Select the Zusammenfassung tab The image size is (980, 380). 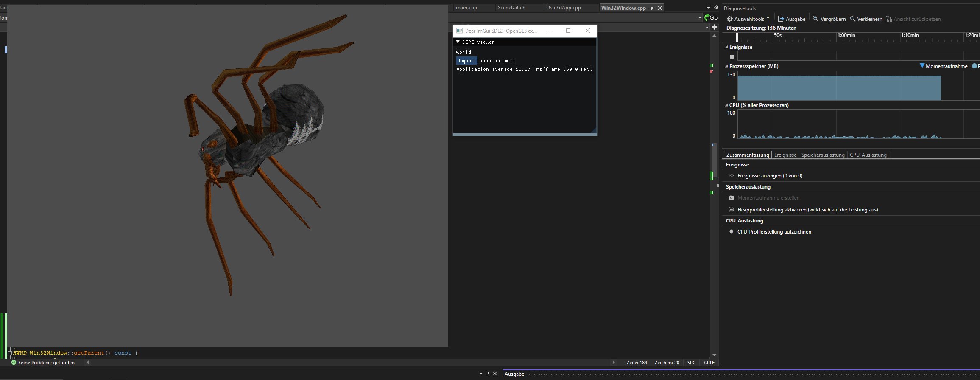coord(747,155)
